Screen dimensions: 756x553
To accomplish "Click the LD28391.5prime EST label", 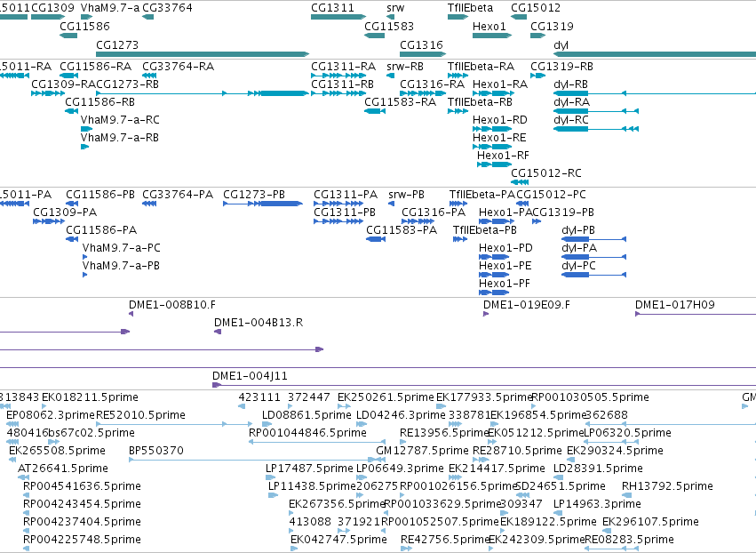I will [598, 468].
